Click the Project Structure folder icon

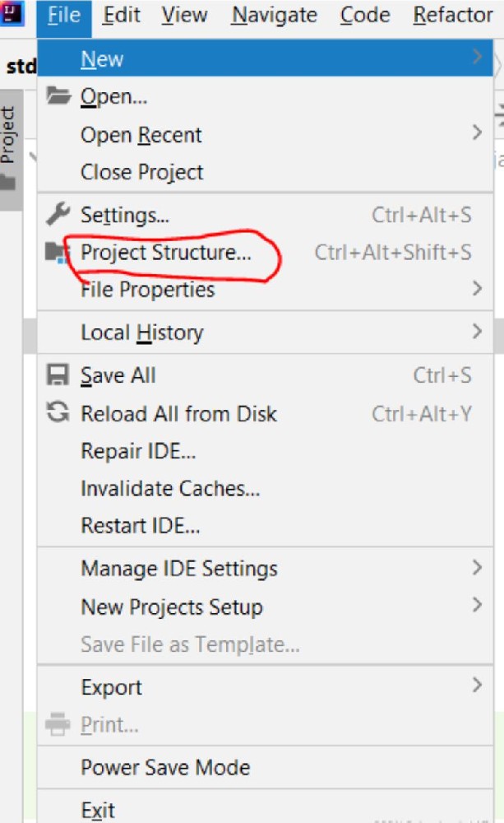click(58, 253)
